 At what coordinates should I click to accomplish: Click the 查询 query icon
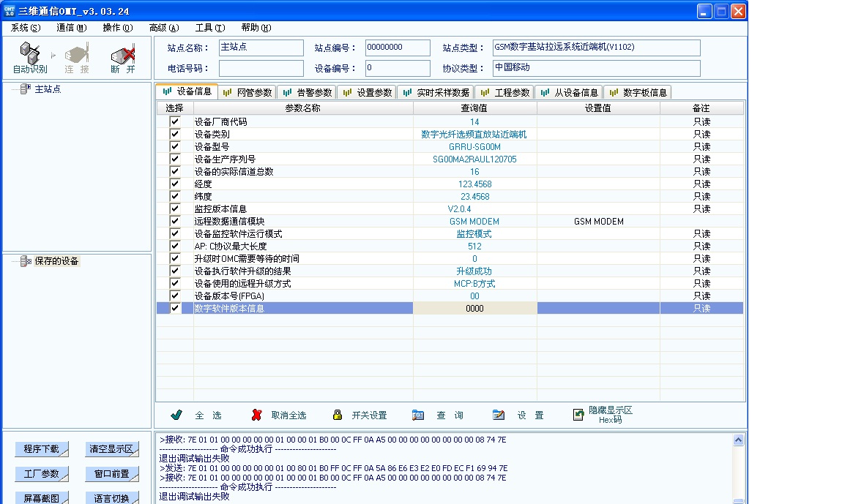click(418, 415)
